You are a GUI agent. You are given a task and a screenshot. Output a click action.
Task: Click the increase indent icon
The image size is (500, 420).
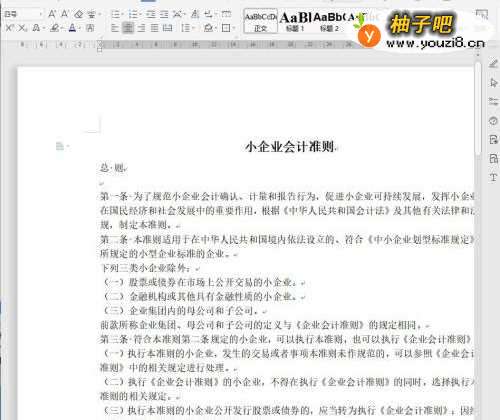point(164,14)
